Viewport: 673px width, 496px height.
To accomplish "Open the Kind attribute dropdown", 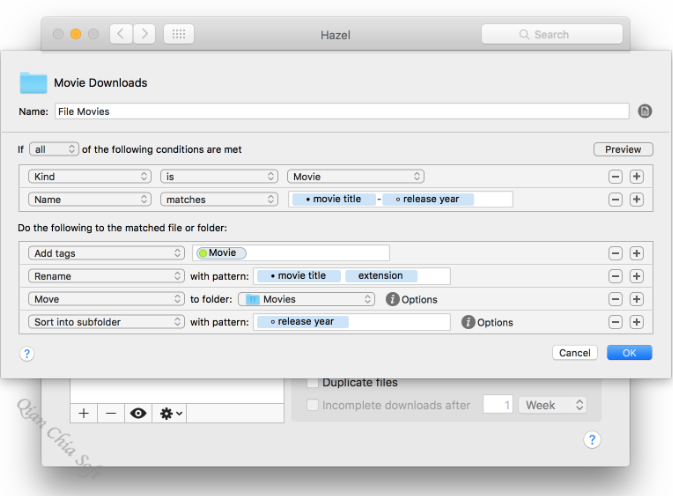I will (90, 176).
